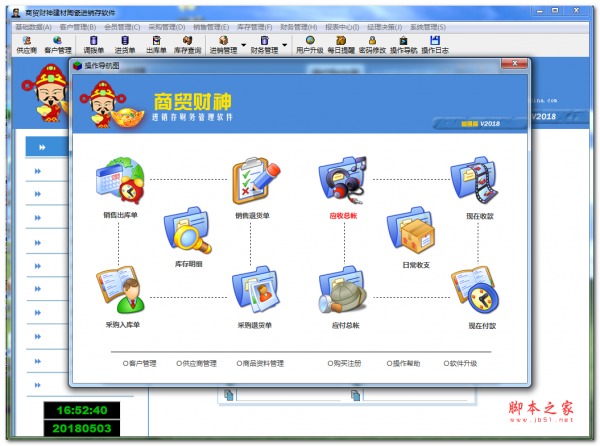The height and width of the screenshot is (446, 600).
Task: Click the red 应收总帐 label
Action: (343, 216)
